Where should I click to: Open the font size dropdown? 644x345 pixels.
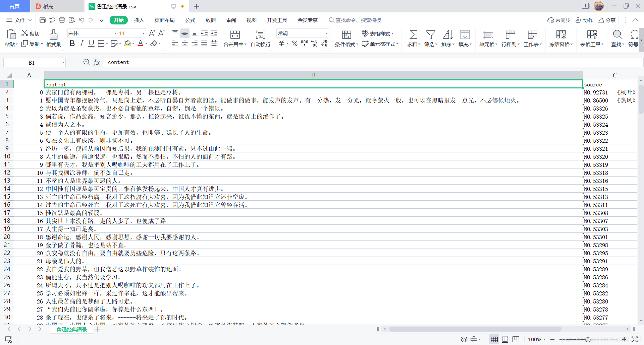144,33
